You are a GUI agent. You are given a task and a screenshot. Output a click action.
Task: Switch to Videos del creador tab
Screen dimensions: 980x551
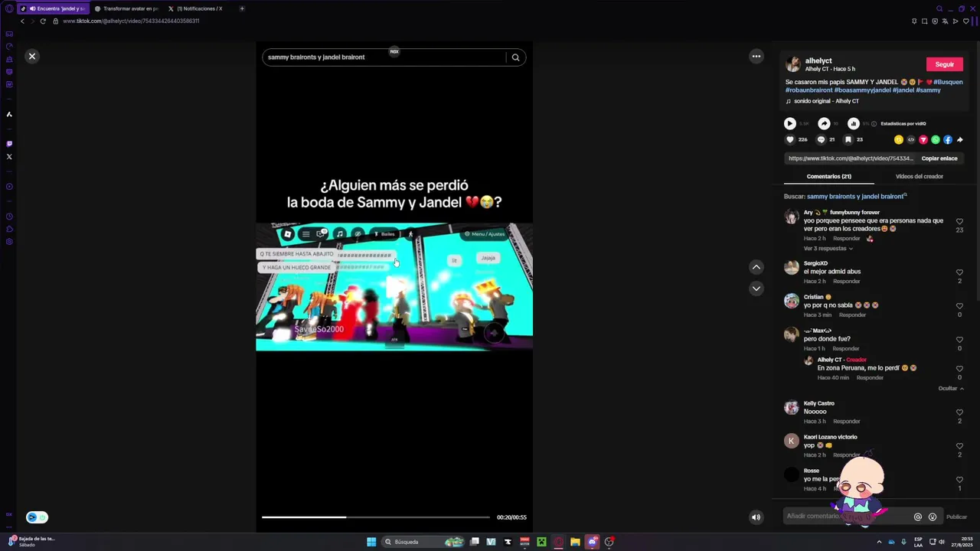[920, 177]
